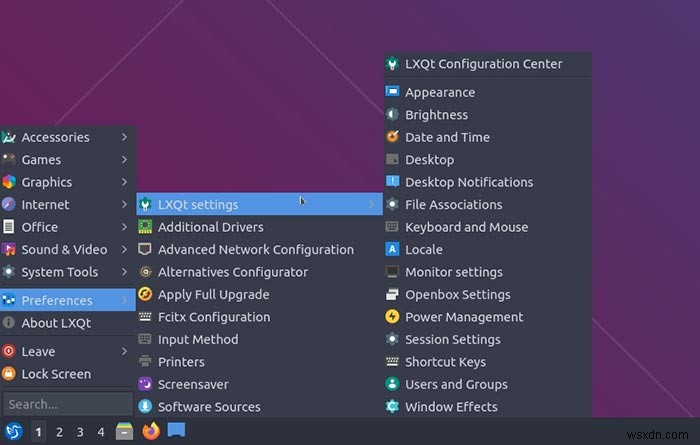Open the file manager taskbar icon
700x445 pixels.
(x=124, y=431)
